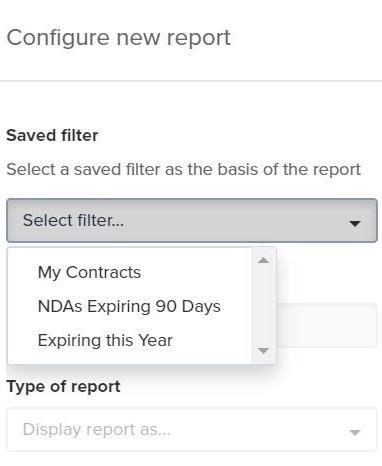
Task: Click the Display report as... placeholder text
Action: pyautogui.click(x=97, y=429)
